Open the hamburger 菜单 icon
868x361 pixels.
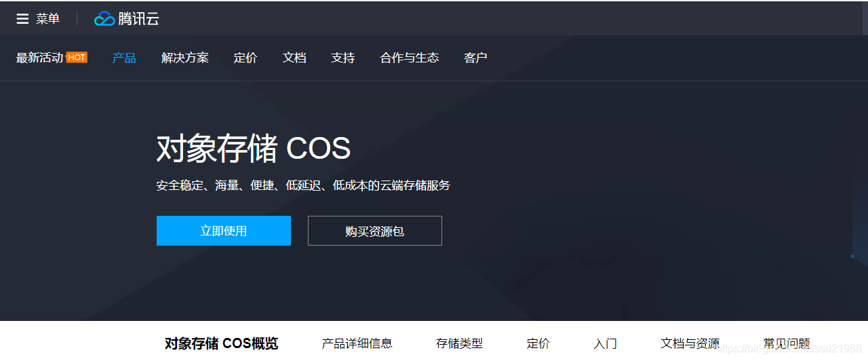click(22, 19)
